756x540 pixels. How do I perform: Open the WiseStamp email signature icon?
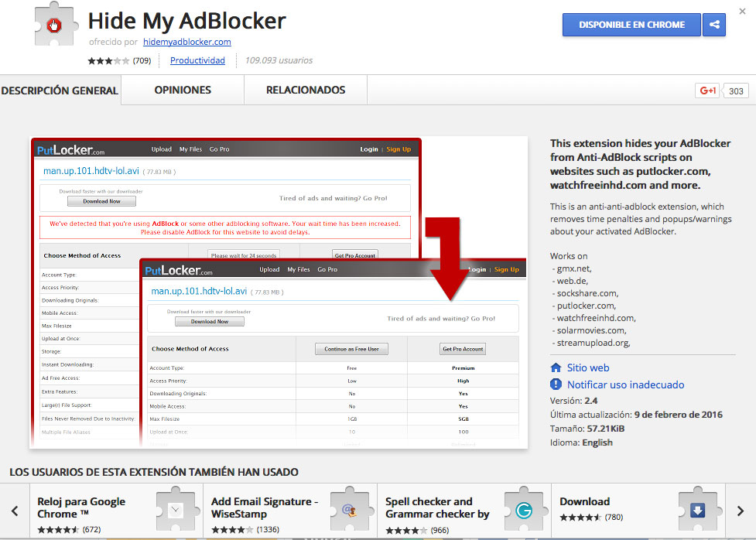(x=349, y=510)
